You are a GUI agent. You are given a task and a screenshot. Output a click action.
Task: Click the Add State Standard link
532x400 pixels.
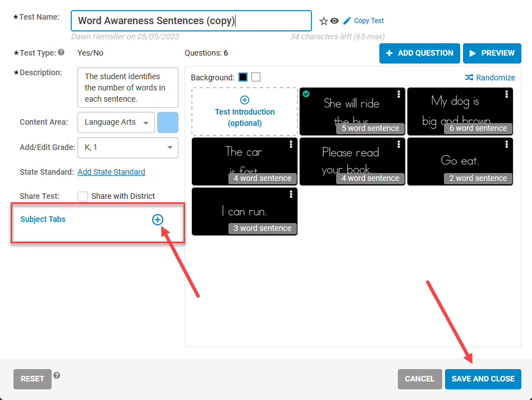tap(111, 172)
